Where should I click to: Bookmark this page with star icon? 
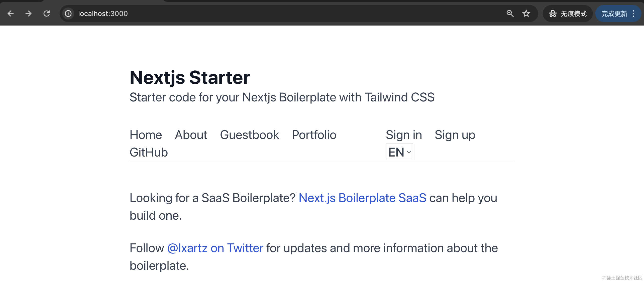click(526, 14)
